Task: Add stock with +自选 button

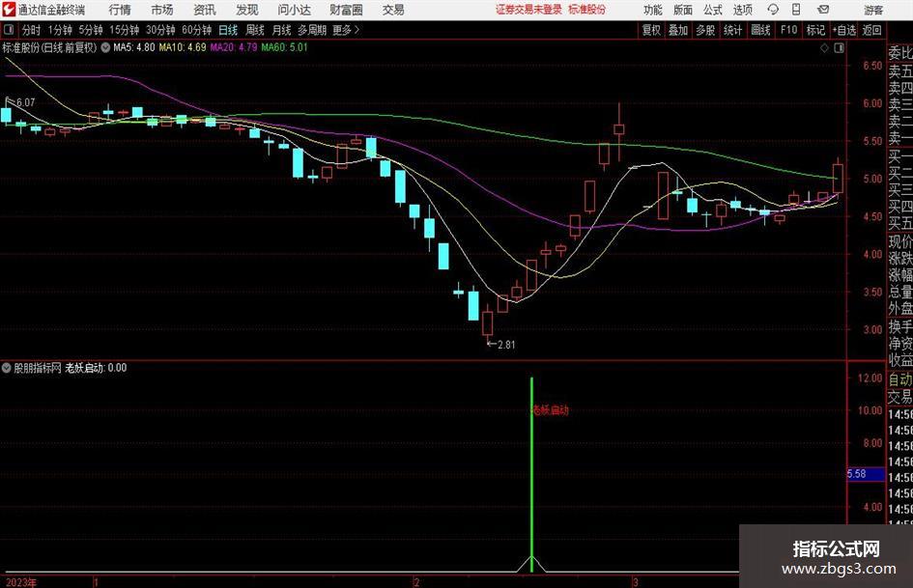Action: (x=844, y=30)
